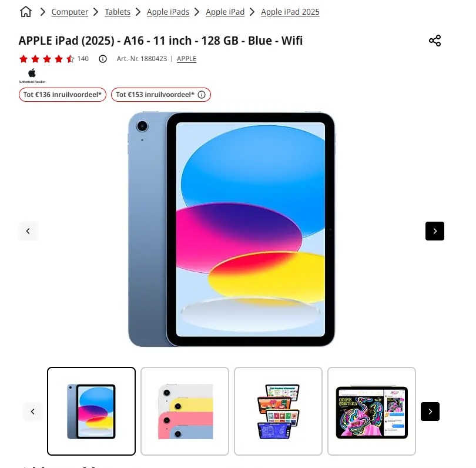Show next main product image
This screenshot has height=468, width=476.
pos(435,231)
